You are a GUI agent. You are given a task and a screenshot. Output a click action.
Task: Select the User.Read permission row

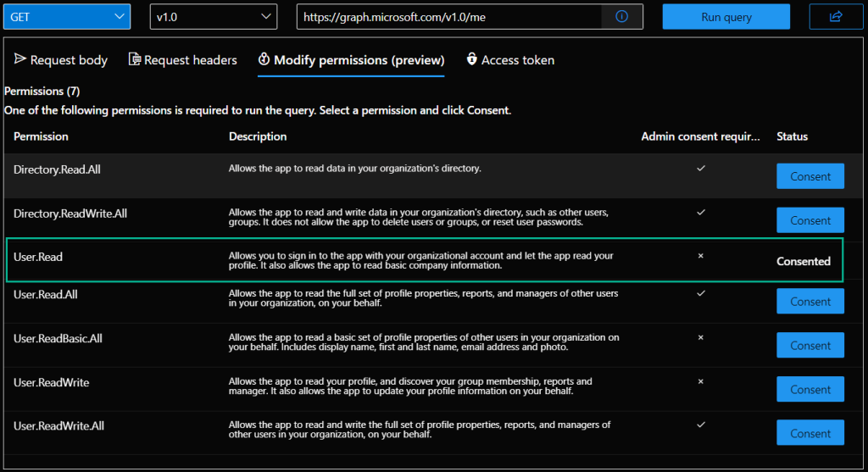(425, 260)
